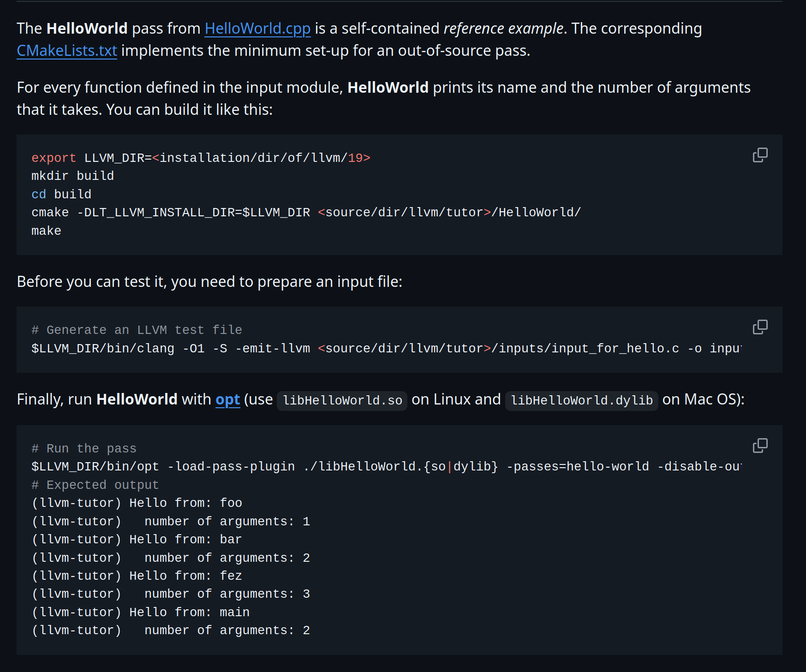Follow the opt link
This screenshot has width=806, height=672.
coord(228,399)
